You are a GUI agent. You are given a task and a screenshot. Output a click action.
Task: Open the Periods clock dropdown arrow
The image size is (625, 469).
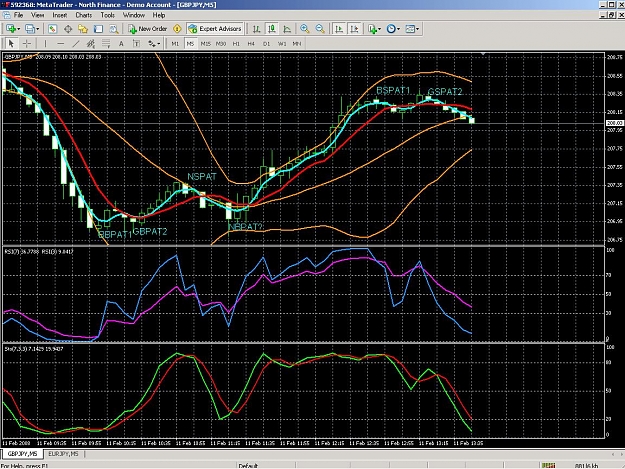click(x=398, y=29)
